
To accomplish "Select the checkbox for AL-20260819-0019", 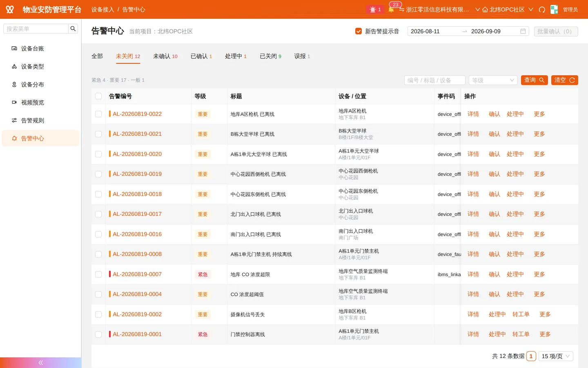I will (98, 174).
